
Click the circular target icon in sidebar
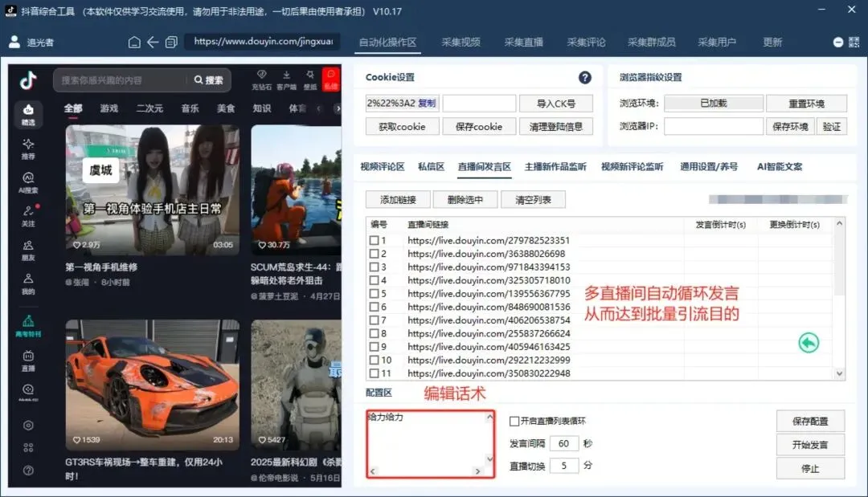tap(28, 425)
